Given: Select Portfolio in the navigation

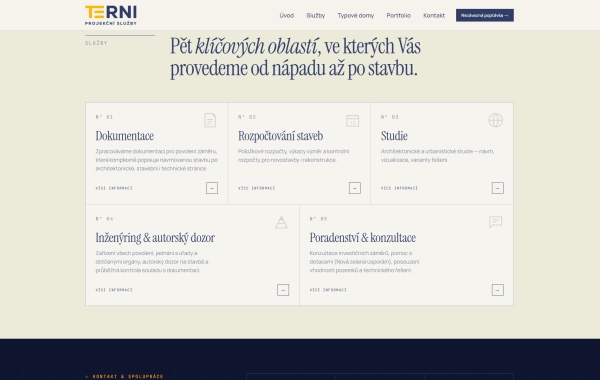Looking at the screenshot, I should tap(398, 16).
